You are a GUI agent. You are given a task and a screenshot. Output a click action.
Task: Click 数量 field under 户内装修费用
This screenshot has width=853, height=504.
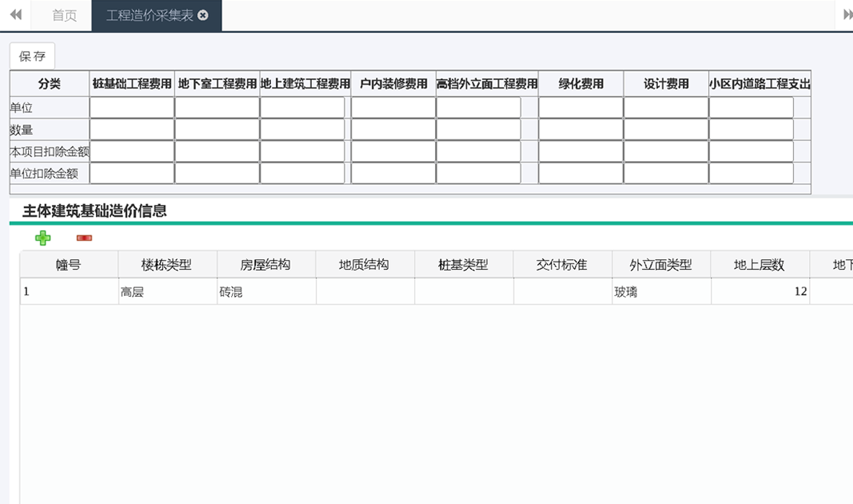[393, 130]
